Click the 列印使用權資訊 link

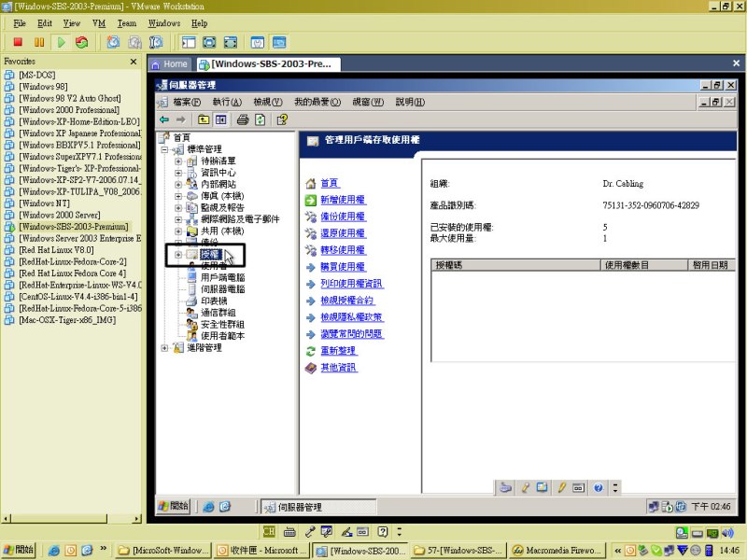(x=352, y=284)
